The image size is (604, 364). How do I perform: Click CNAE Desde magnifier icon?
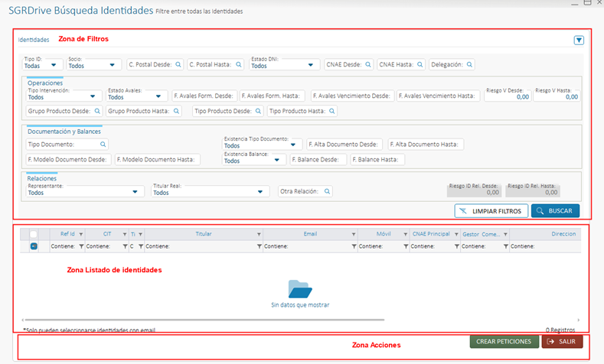point(370,65)
